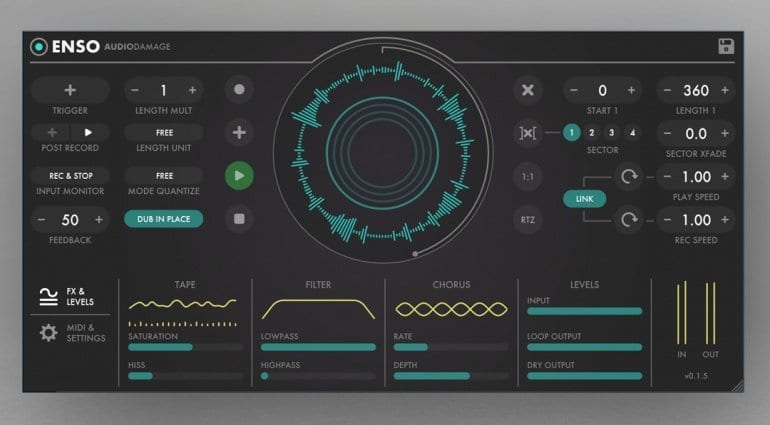Click the window resize corner grip
The height and width of the screenshot is (425, 770).
tap(738, 387)
